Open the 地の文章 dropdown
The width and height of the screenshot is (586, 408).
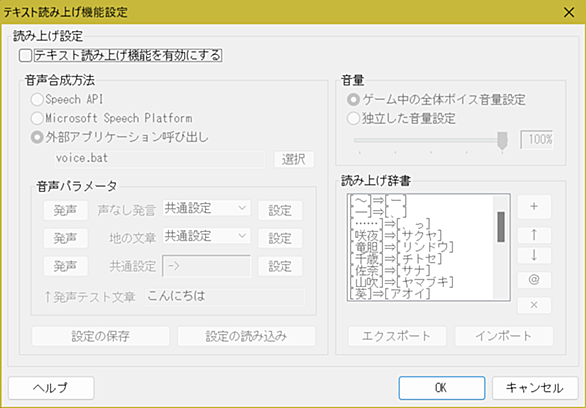(x=206, y=237)
